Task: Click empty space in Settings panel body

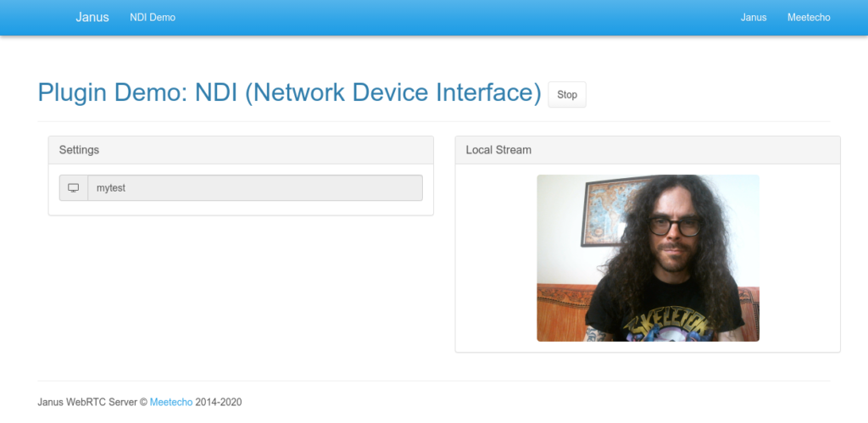Action: coord(241,208)
